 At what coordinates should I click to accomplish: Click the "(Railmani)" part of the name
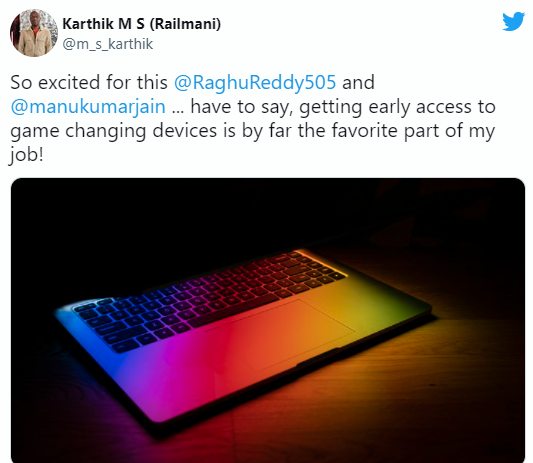[185, 24]
